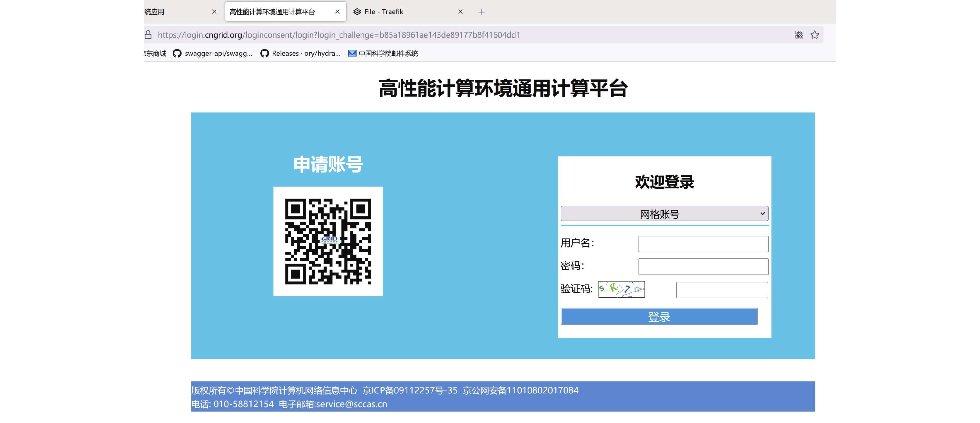The width and height of the screenshot is (980, 423).
Task: Click the 申请账号 heading
Action: pyautogui.click(x=328, y=165)
